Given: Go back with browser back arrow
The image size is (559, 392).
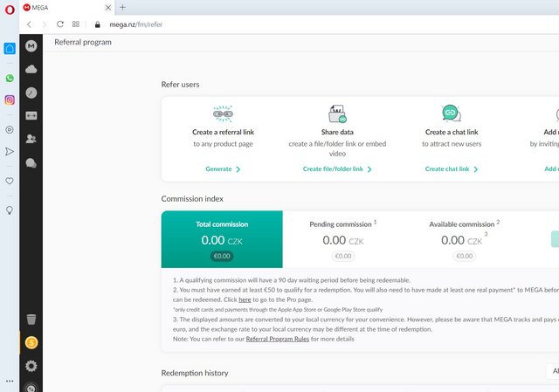Looking at the screenshot, I should pyautogui.click(x=29, y=24).
